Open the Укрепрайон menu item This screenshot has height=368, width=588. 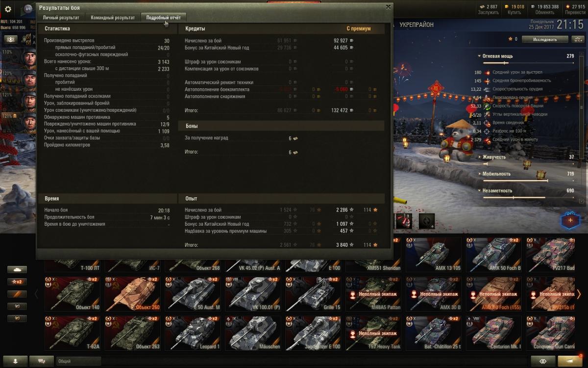tap(416, 25)
